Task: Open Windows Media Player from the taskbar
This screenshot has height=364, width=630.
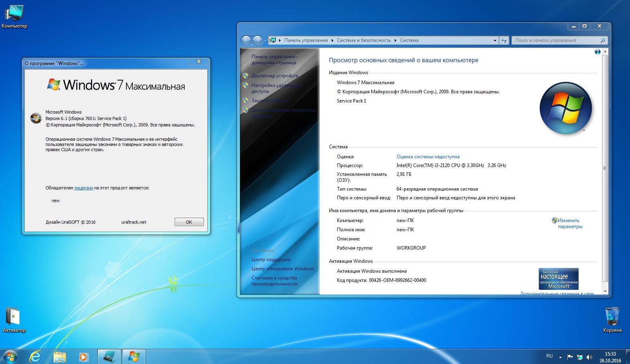Action: pos(84,356)
